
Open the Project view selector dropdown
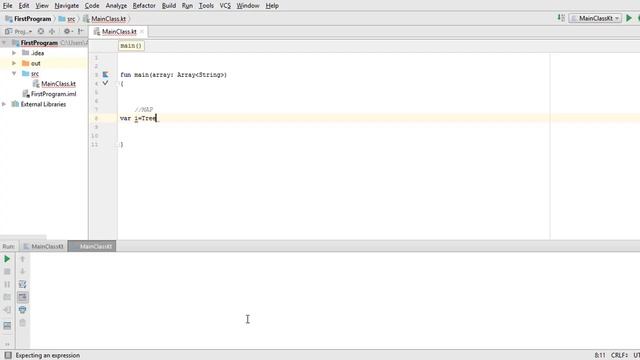pos(19,31)
